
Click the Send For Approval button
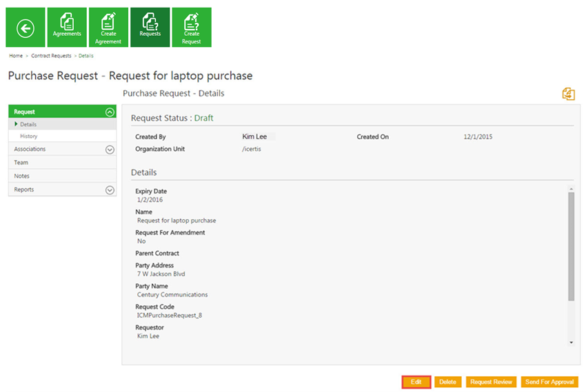(x=549, y=382)
